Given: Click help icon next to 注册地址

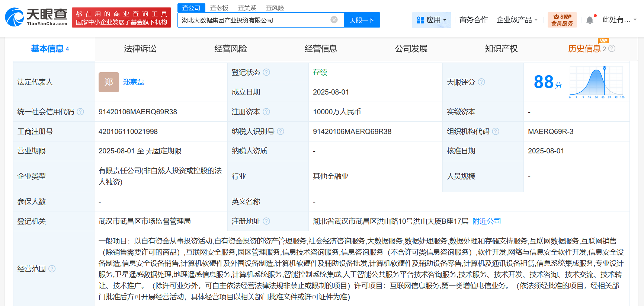Looking at the screenshot, I should click(x=266, y=221).
